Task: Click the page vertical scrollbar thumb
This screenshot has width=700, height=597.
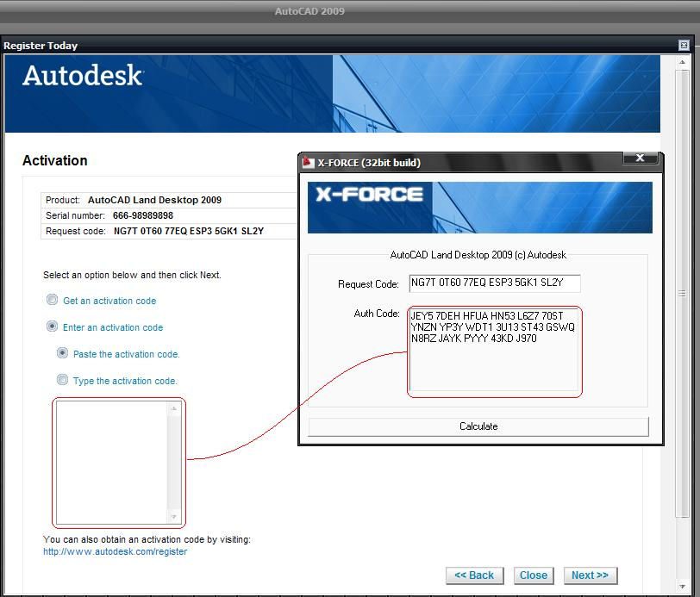Action: (682, 294)
